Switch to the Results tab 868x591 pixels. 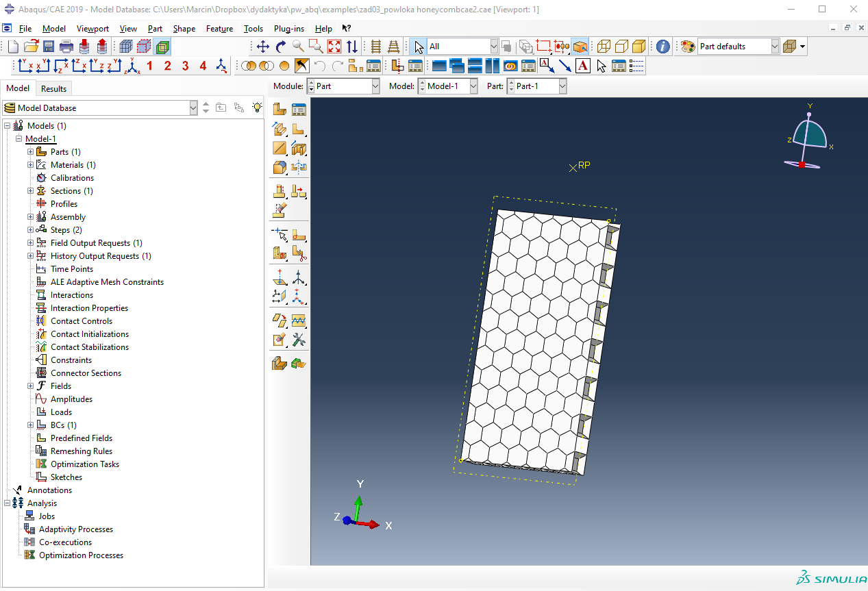53,88
